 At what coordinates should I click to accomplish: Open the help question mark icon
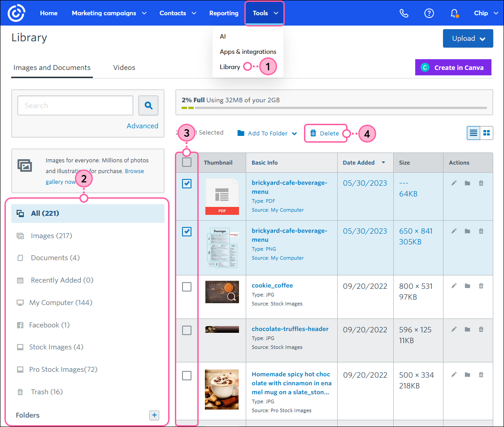click(x=429, y=13)
